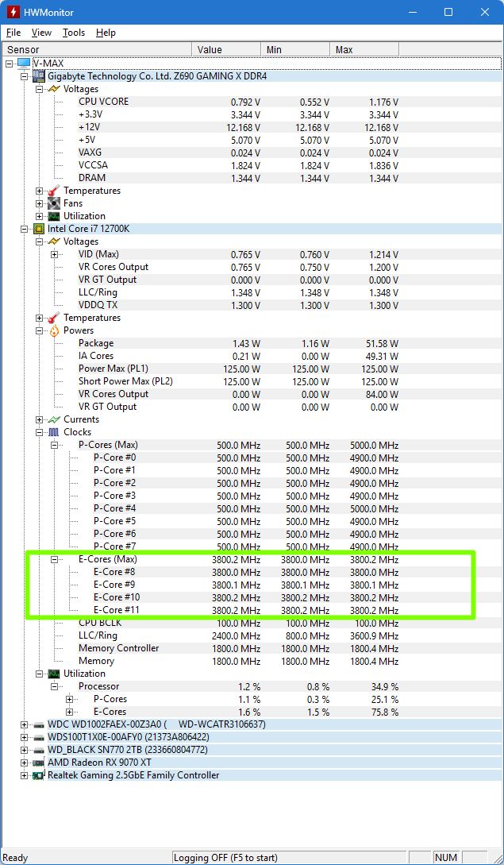Expand the AMD Radeon RX 9070 XT node
The width and height of the screenshot is (504, 865).
point(24,763)
